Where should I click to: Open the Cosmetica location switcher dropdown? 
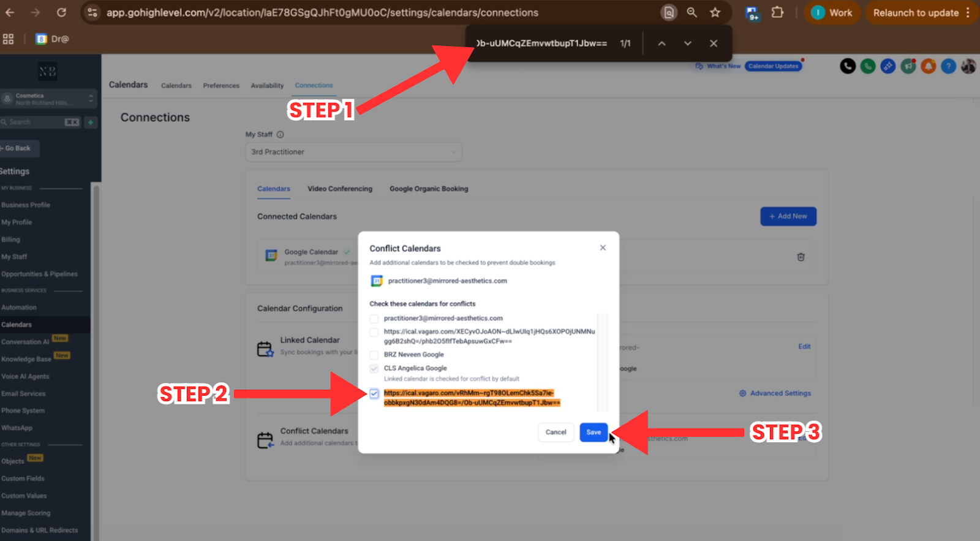(48, 99)
